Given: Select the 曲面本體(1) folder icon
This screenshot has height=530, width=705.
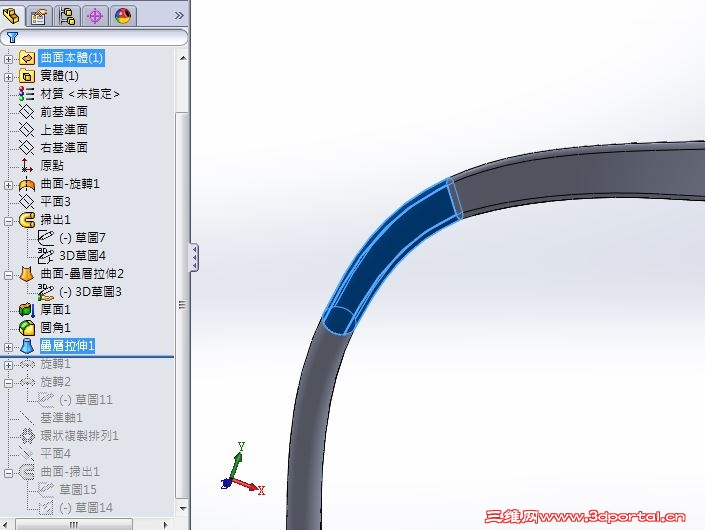Looking at the screenshot, I should tap(27, 58).
